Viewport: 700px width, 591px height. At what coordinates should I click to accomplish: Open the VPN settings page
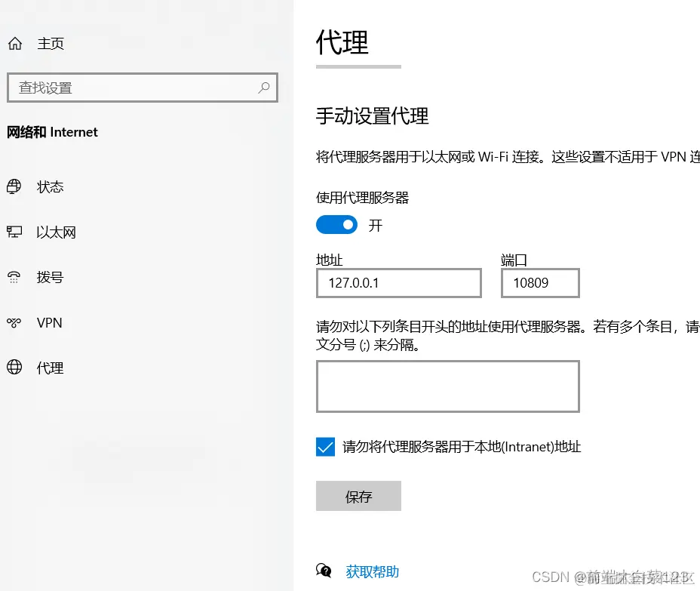pyautogui.click(x=50, y=322)
